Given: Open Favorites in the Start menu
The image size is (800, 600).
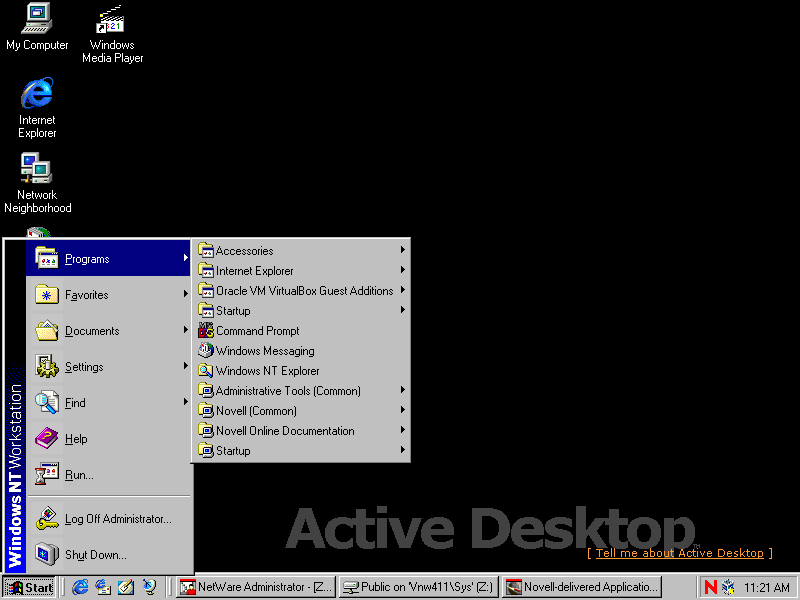Looking at the screenshot, I should pyautogui.click(x=109, y=295).
